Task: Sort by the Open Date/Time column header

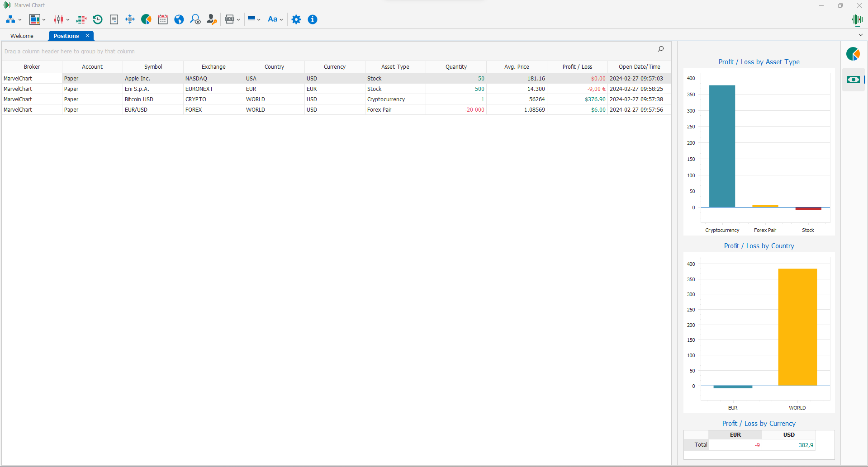Action: tap(639, 66)
